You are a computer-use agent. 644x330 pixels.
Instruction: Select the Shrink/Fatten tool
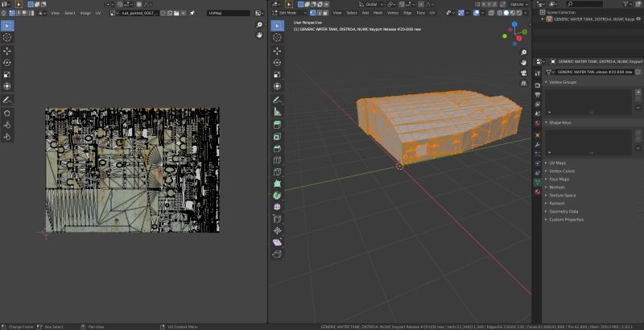(x=277, y=231)
